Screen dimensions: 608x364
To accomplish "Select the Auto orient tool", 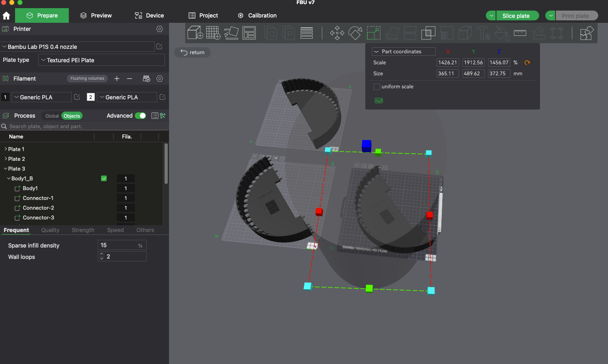I will 231,33.
